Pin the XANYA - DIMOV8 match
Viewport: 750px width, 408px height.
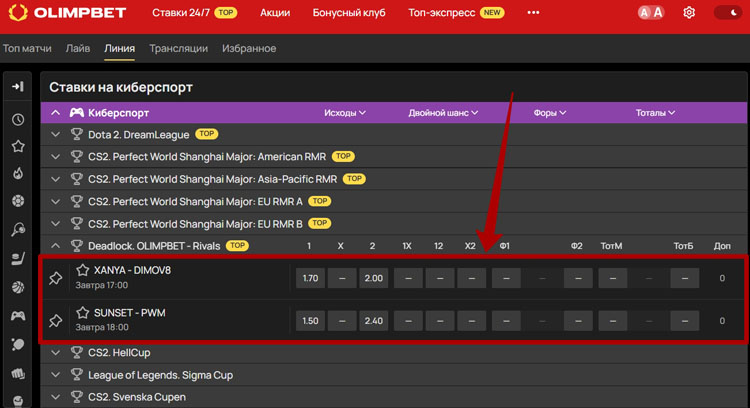(55, 278)
